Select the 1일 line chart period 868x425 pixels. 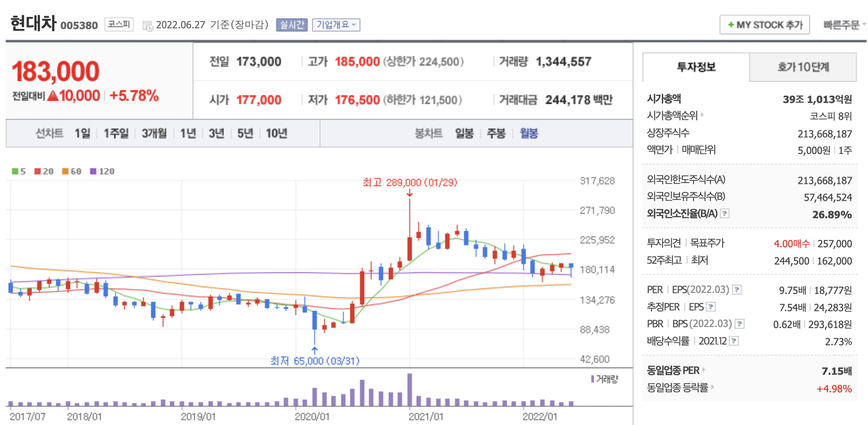coord(82,134)
